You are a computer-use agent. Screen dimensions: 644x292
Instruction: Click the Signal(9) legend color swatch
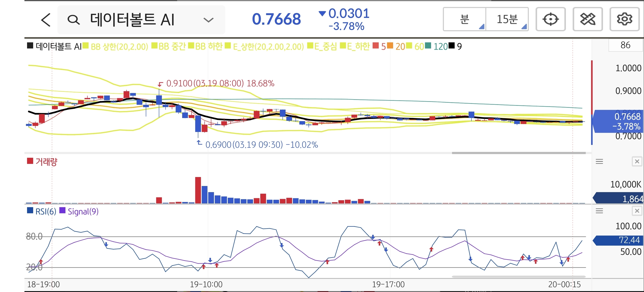point(62,211)
